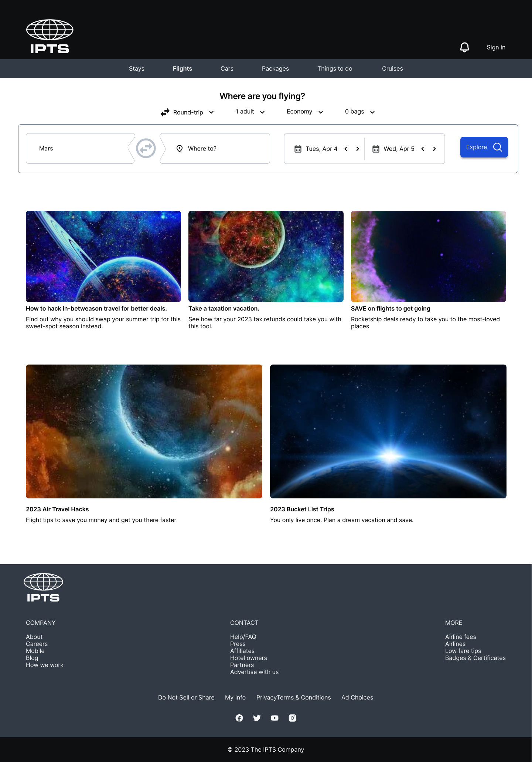Screen dimensions: 532x762
Task: Switch to the Cruises tab
Action: tap(392, 69)
